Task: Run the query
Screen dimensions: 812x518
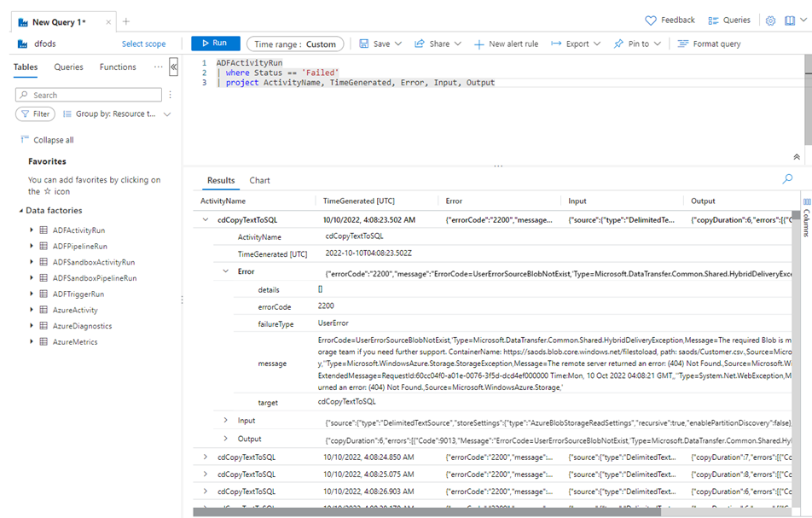Action: tap(216, 43)
